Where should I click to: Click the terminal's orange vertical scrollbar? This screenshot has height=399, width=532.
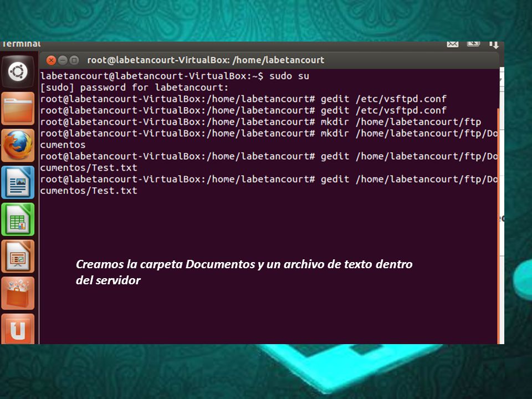[498, 226]
